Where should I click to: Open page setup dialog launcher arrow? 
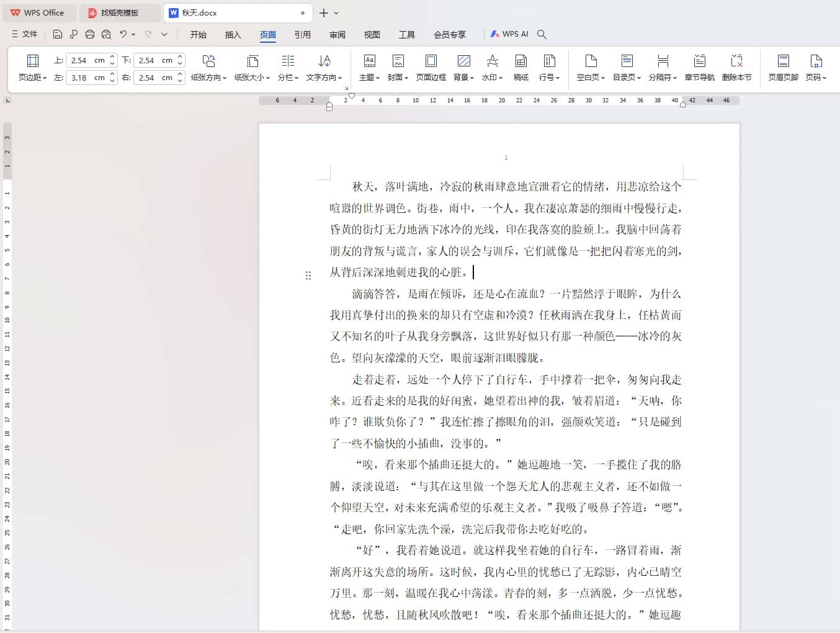point(346,88)
